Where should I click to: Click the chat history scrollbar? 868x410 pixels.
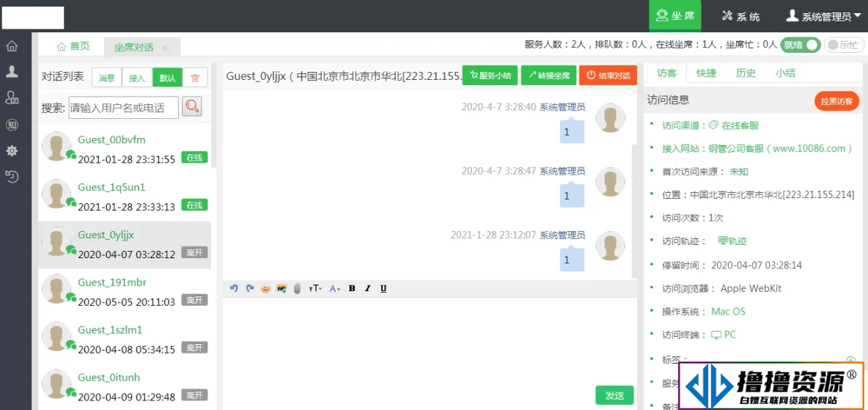coord(634,211)
